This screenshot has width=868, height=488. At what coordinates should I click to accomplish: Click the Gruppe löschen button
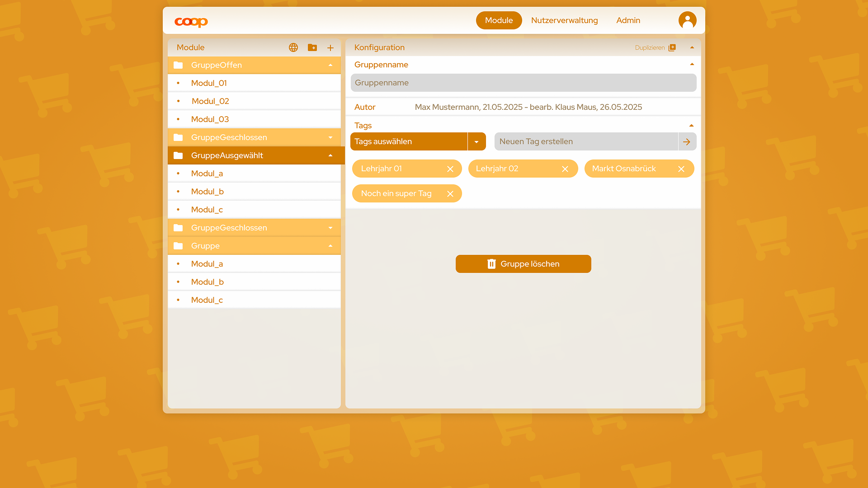tap(523, 264)
